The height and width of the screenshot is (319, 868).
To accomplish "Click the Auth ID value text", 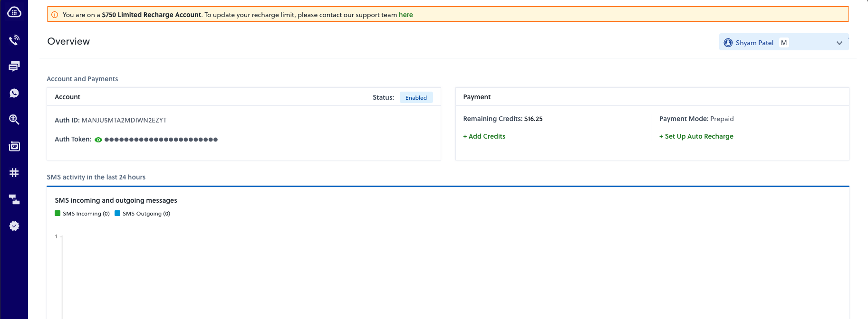I will (124, 120).
